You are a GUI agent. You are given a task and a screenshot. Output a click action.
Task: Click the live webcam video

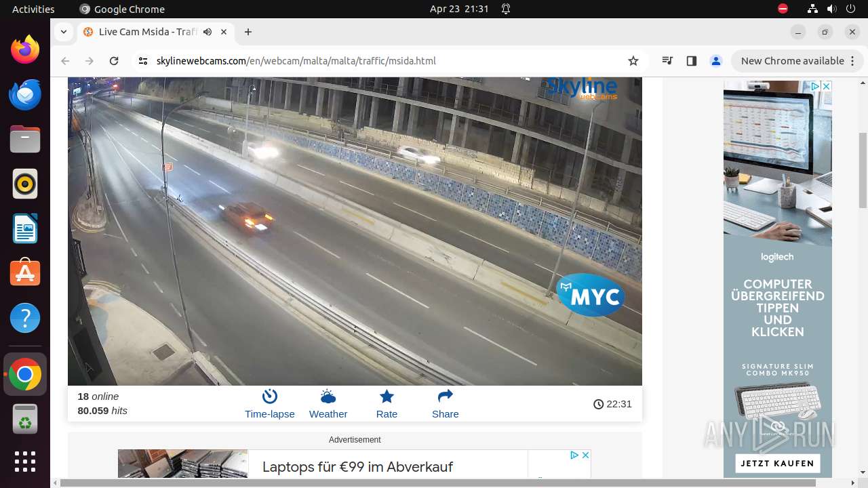point(355,231)
